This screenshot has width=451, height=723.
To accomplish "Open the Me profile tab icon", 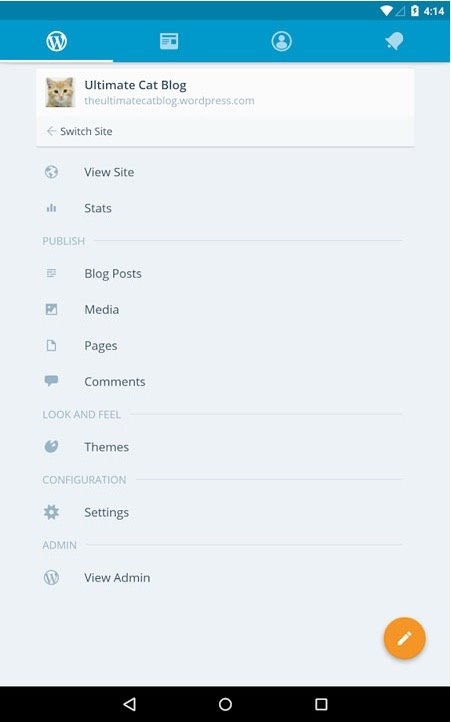I will (281, 41).
